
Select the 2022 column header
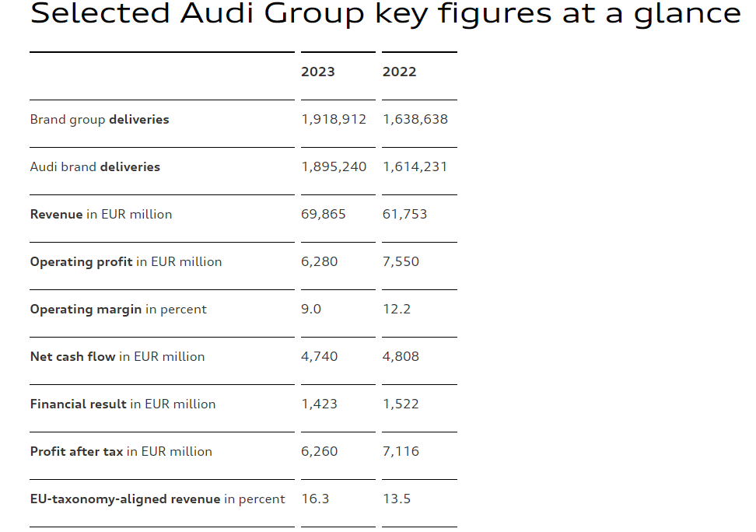(399, 72)
